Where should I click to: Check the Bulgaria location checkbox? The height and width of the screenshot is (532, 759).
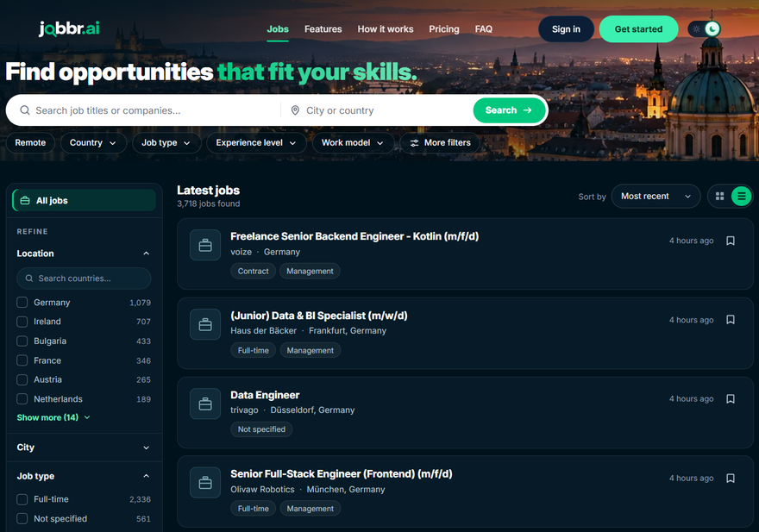pos(22,341)
